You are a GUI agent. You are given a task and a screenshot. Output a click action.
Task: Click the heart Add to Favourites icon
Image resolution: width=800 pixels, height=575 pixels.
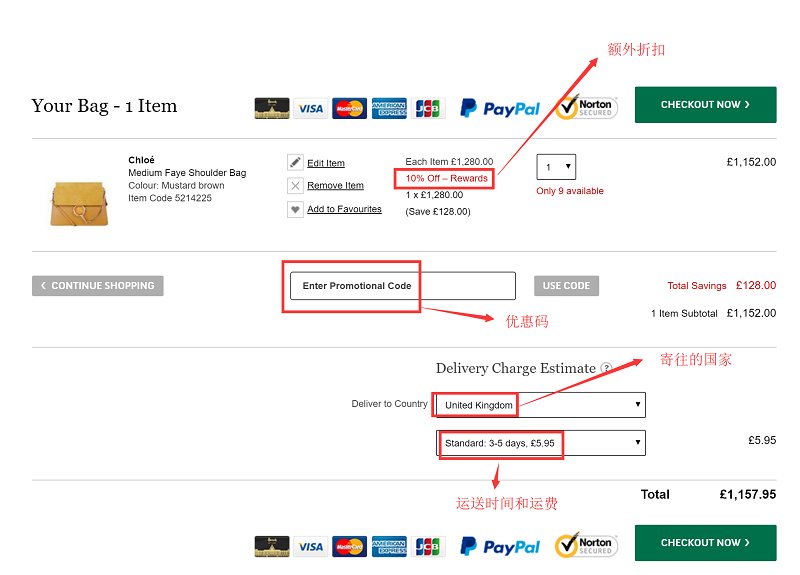coord(295,209)
